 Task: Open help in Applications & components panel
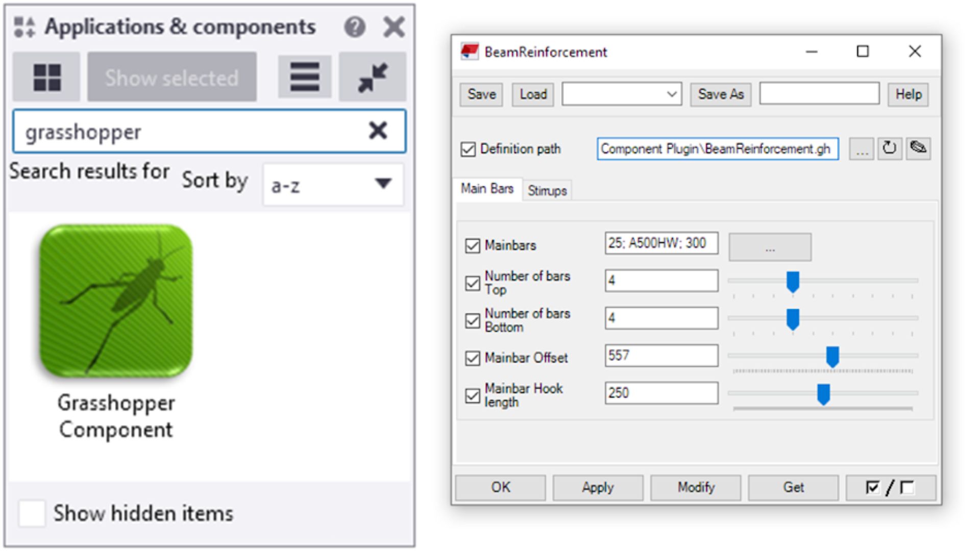pyautogui.click(x=355, y=27)
